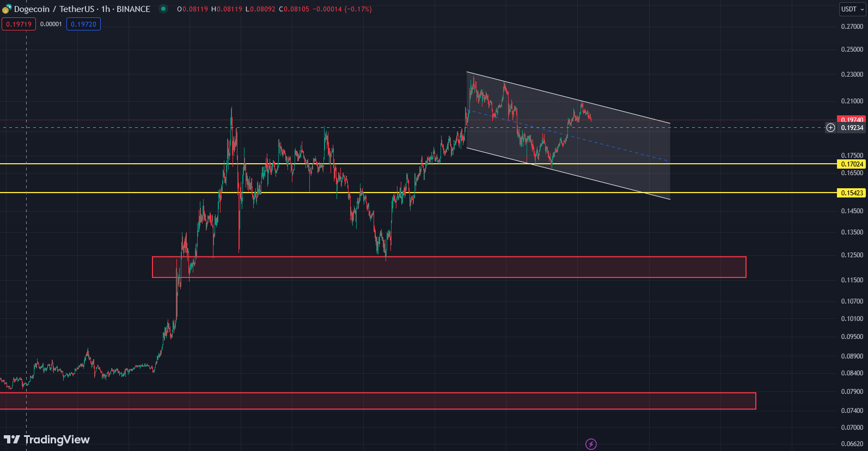868x451 pixels.
Task: Click the 0.27000 price scale label
Action: [852, 26]
